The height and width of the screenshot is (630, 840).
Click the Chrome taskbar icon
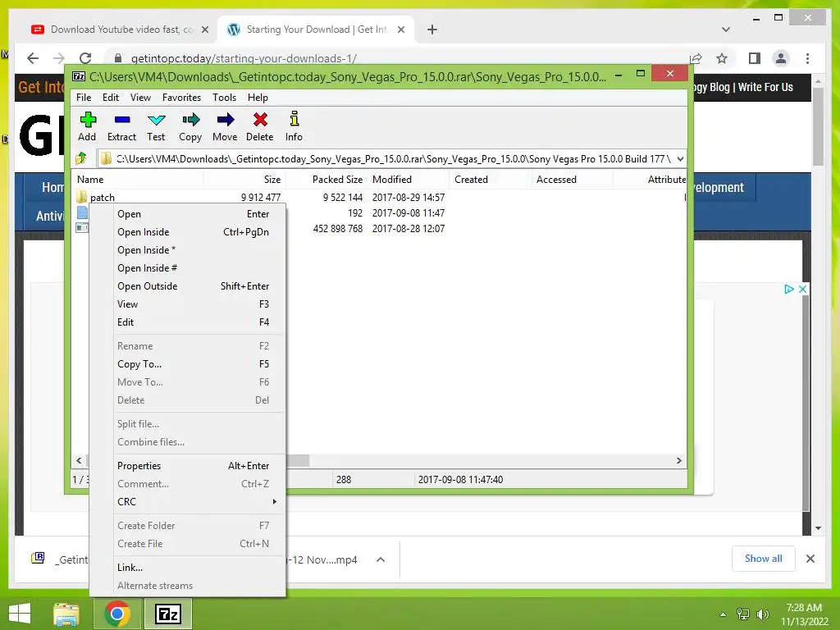point(116,614)
